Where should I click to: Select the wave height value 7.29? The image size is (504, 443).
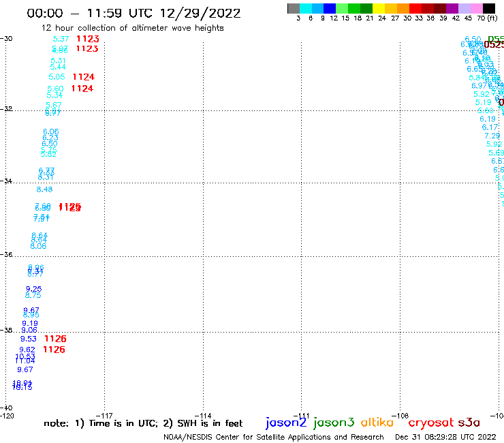point(492,136)
